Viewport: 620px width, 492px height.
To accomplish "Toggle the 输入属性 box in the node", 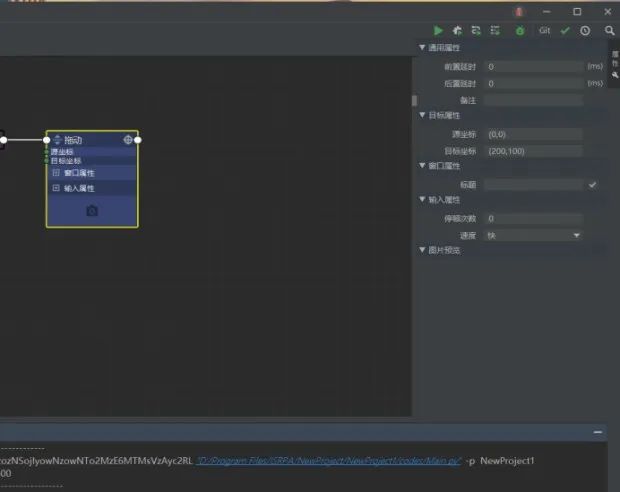I will (56, 188).
